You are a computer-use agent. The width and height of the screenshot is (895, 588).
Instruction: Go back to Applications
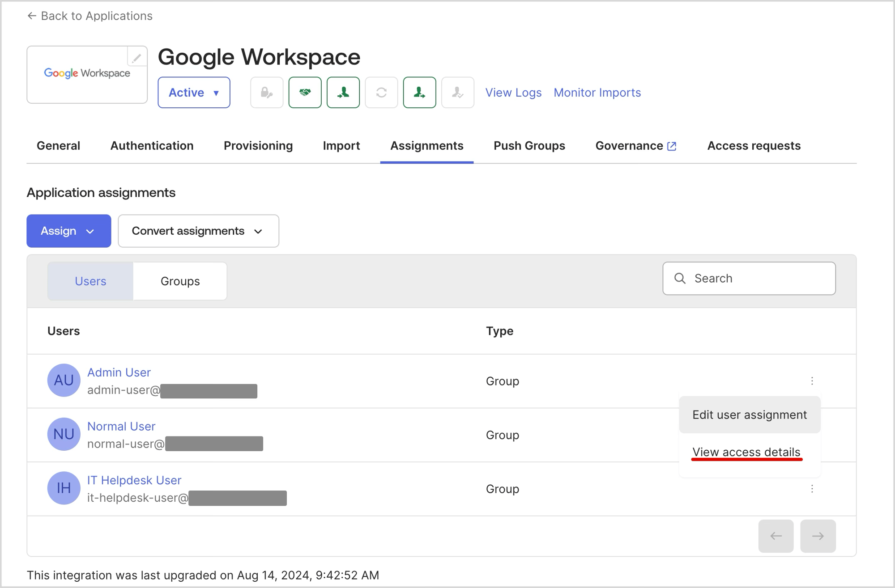coord(89,16)
